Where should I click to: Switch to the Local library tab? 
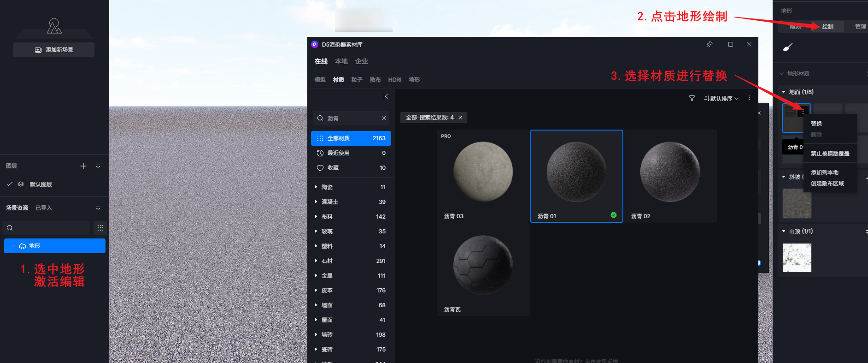pyautogui.click(x=341, y=61)
